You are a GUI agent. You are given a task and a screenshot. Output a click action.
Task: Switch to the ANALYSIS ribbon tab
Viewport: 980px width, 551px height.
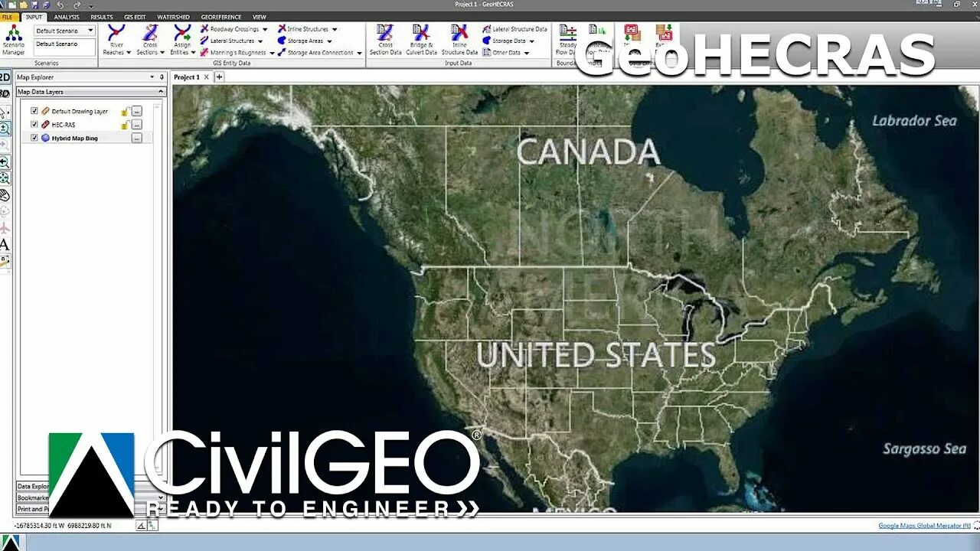pyautogui.click(x=66, y=17)
